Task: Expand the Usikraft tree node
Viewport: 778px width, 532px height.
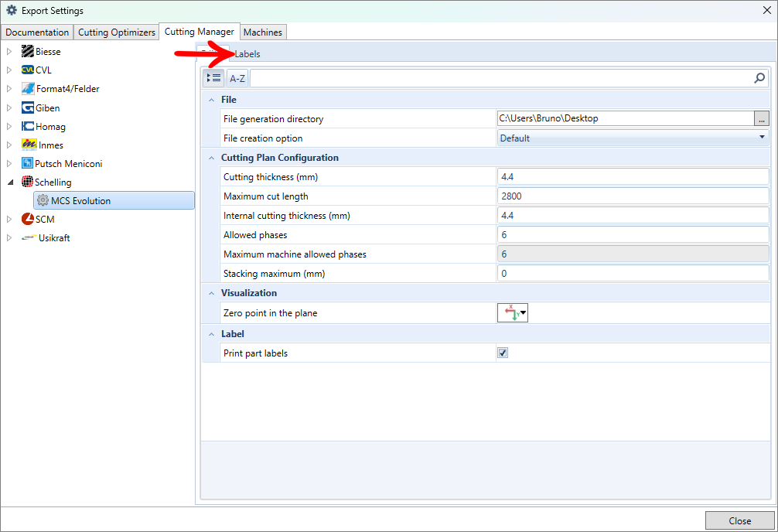Action: [9, 237]
